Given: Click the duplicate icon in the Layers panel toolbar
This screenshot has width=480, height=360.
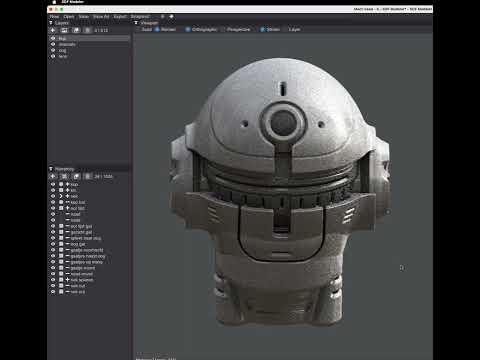Looking at the screenshot, I should click(76, 30).
